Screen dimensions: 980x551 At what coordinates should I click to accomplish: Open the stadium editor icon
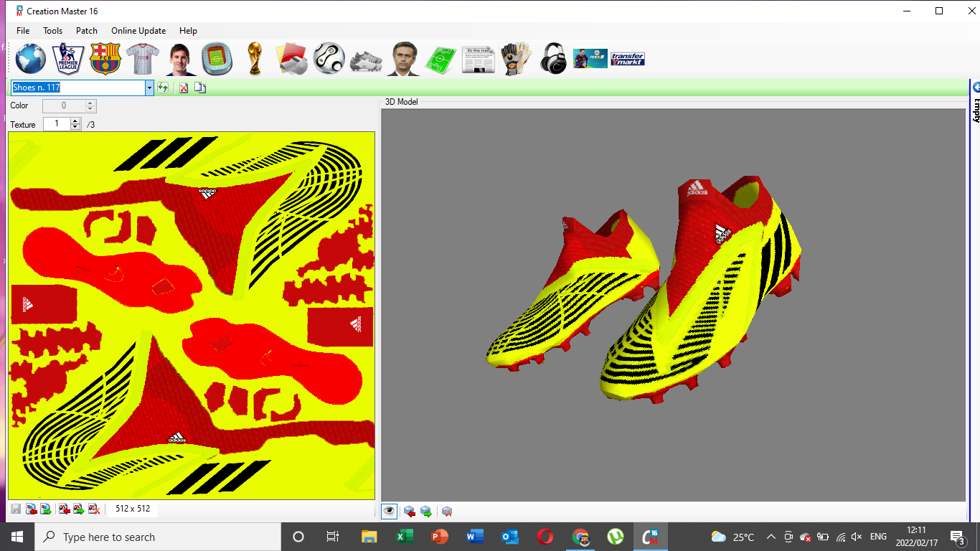(217, 59)
